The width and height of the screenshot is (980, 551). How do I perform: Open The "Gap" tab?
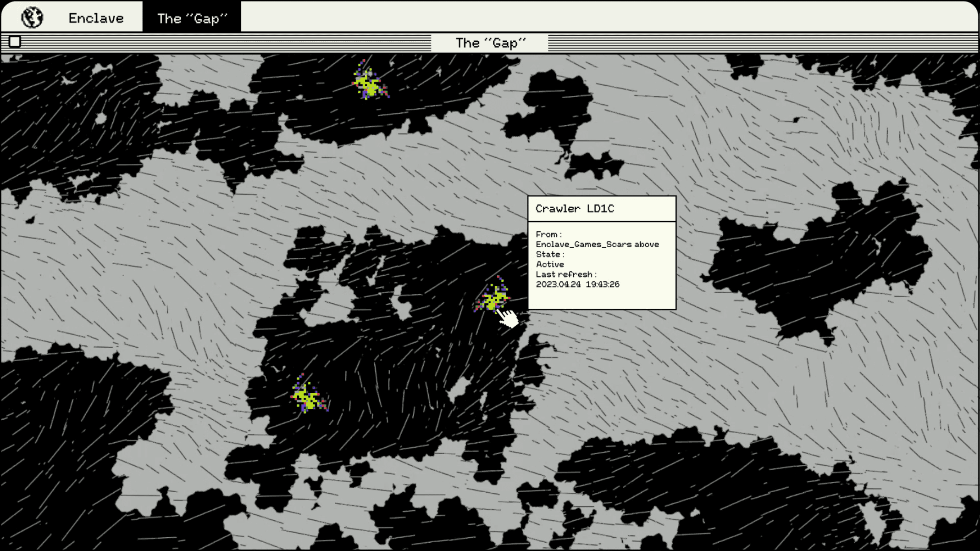pyautogui.click(x=192, y=18)
